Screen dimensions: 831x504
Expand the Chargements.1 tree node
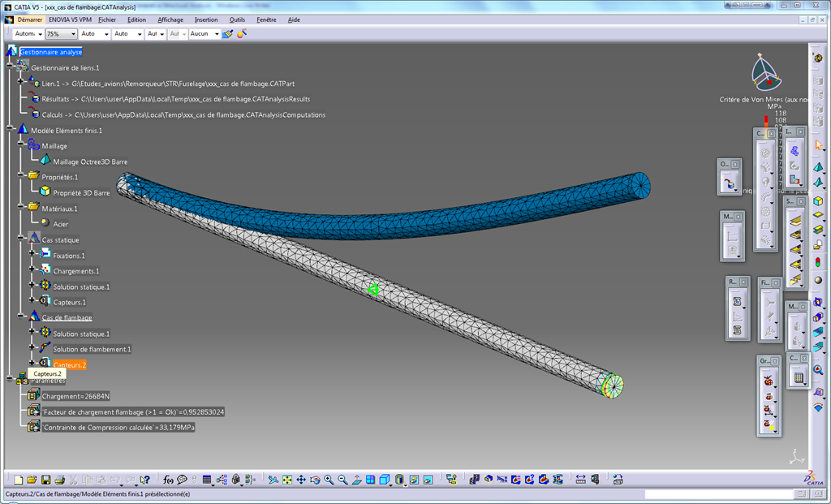pyautogui.click(x=32, y=270)
